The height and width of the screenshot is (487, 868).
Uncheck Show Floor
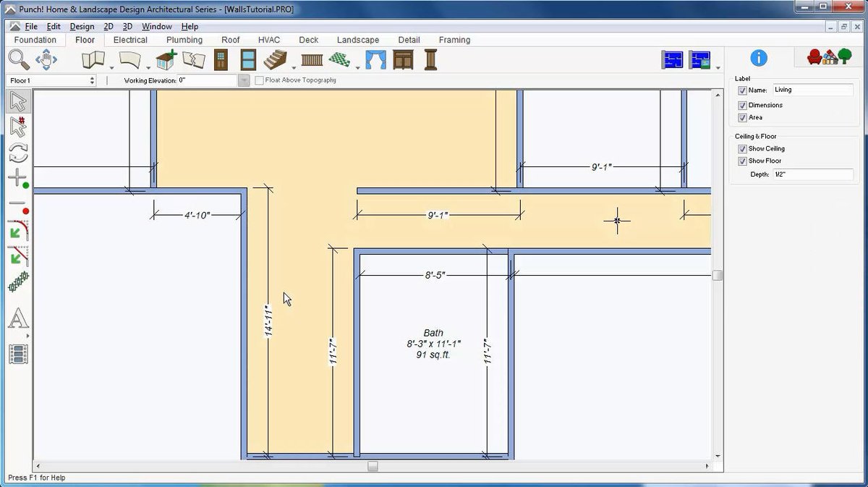[742, 161]
